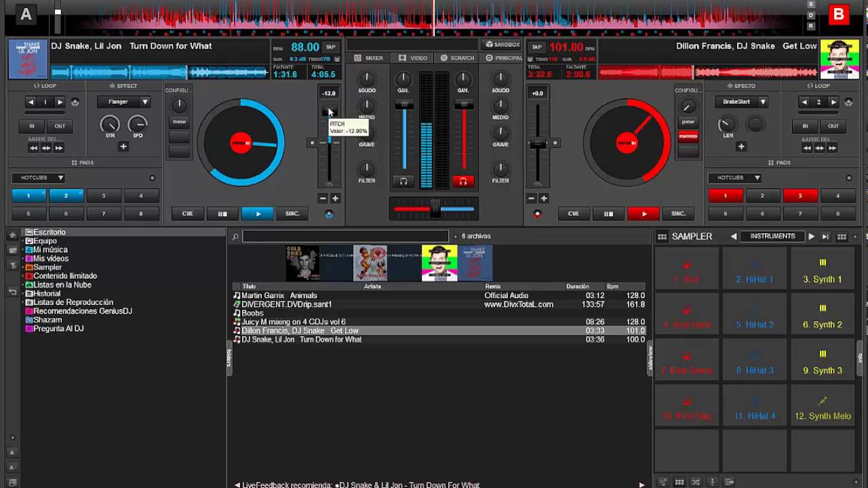Trigger the '2. HiHat 1' sampler pad

pos(755,270)
